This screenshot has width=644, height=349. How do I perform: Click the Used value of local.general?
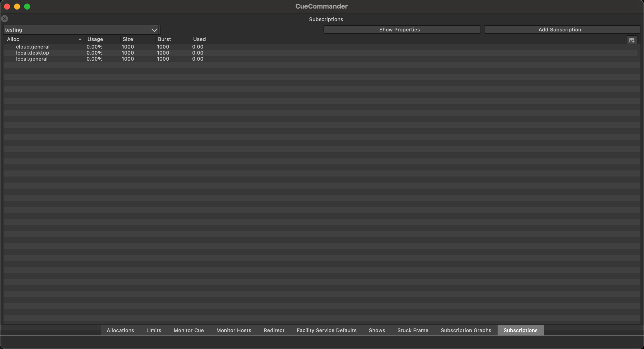(x=198, y=59)
